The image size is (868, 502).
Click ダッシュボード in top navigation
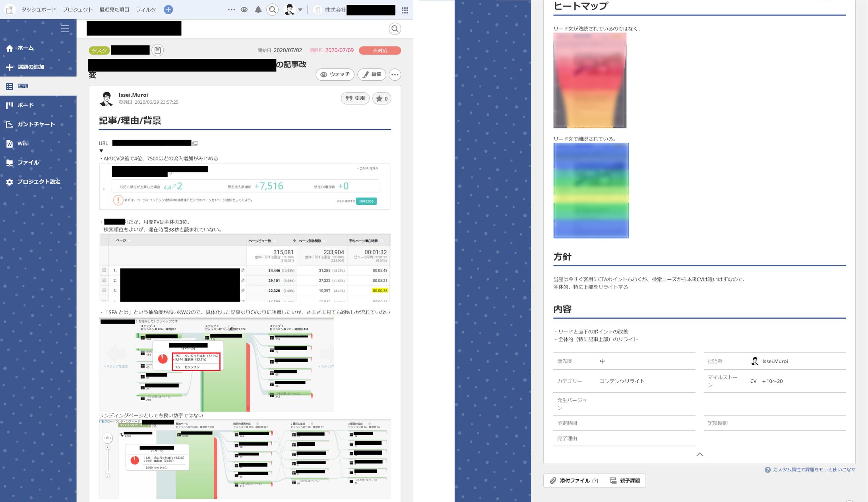tap(39, 10)
